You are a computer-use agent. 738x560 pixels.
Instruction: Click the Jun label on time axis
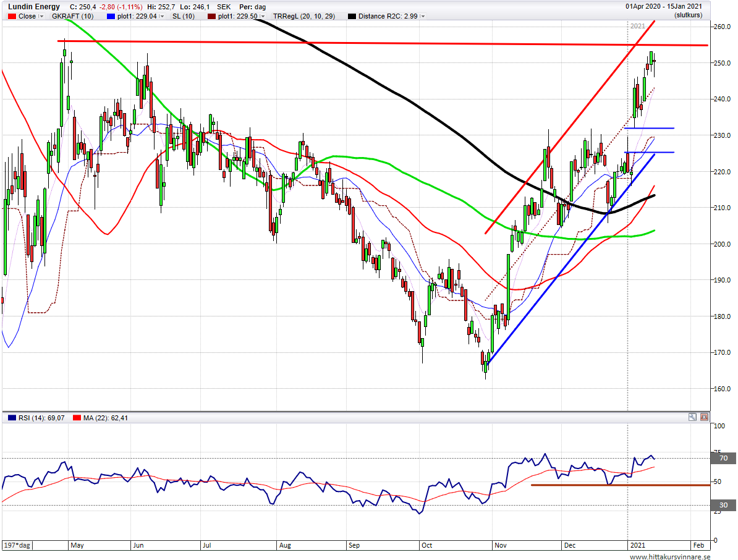[x=138, y=545]
